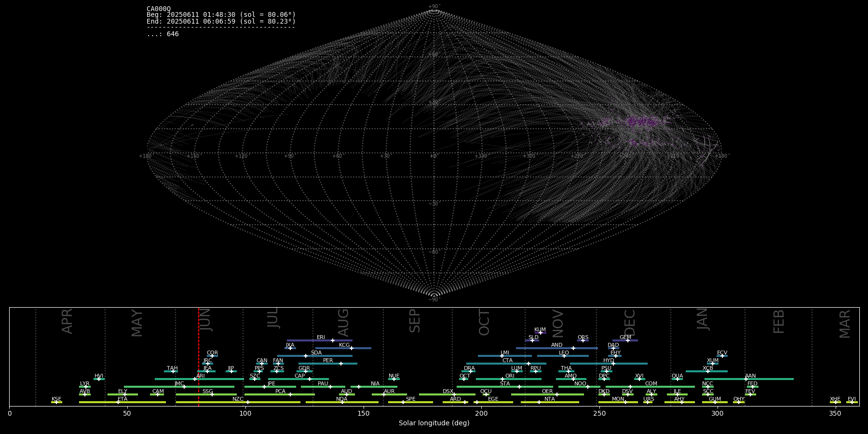Click the EVI shower label

[852, 399]
